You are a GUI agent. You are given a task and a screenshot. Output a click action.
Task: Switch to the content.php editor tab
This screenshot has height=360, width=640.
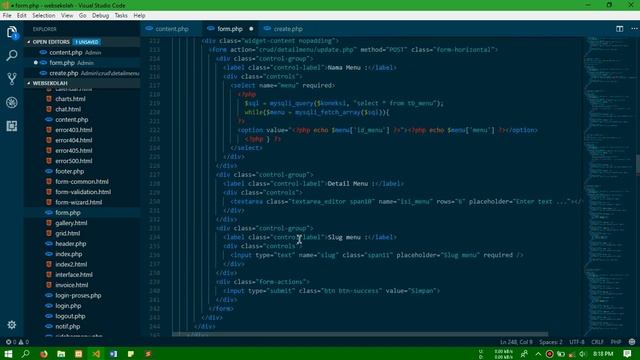click(x=171, y=29)
